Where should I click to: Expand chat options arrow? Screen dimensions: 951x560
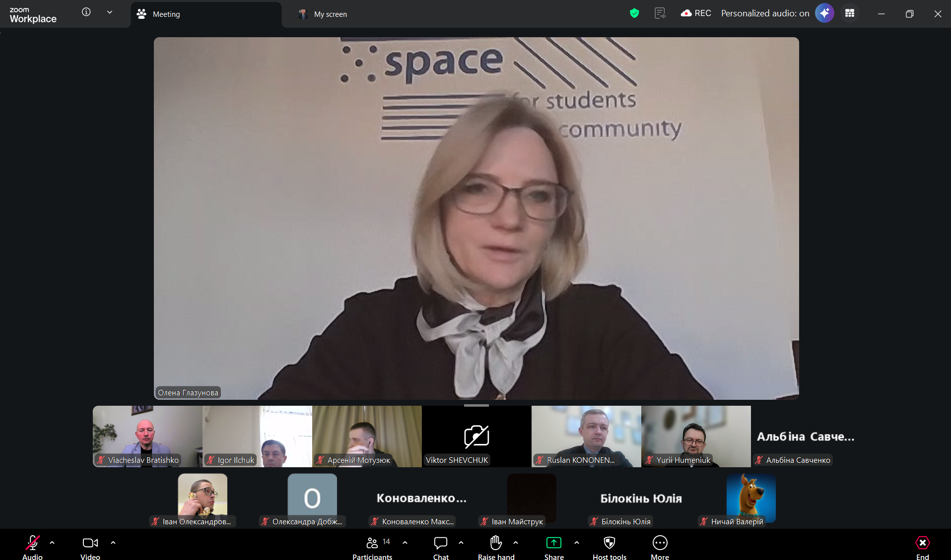[x=461, y=543]
